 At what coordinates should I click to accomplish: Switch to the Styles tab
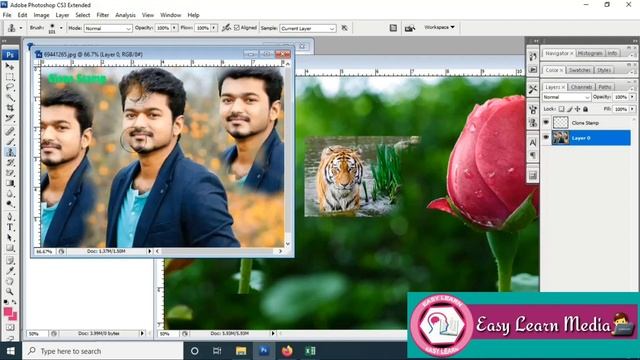click(604, 70)
